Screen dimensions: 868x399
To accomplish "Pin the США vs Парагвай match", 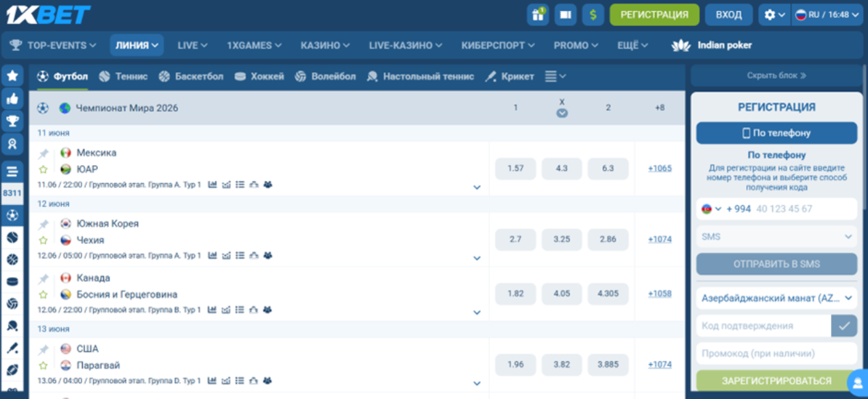I will [43, 348].
